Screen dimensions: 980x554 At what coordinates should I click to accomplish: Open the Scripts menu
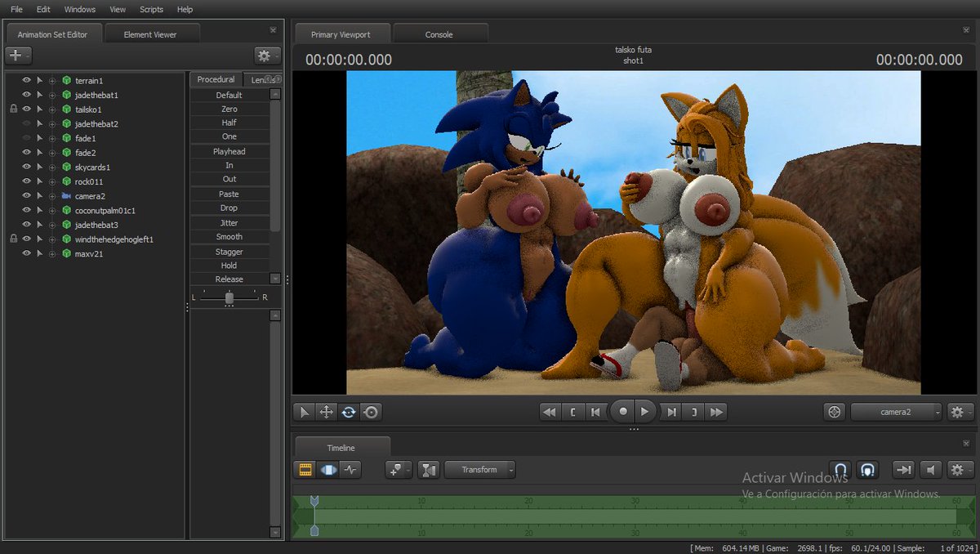pyautogui.click(x=151, y=9)
